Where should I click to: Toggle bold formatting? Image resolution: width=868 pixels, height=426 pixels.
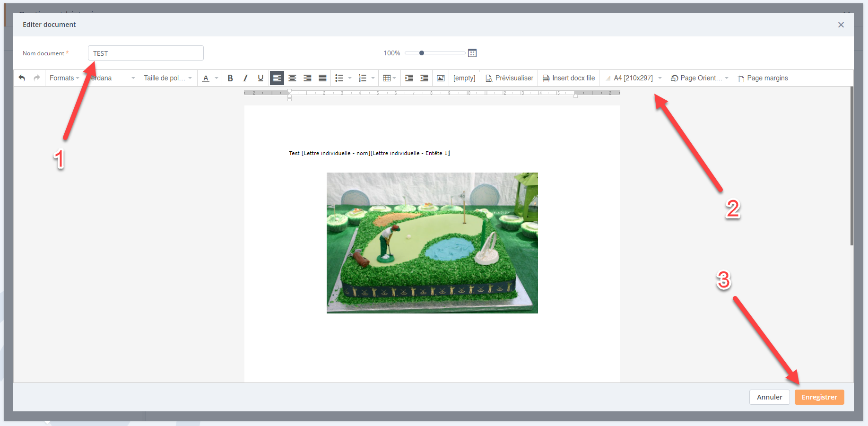click(230, 78)
